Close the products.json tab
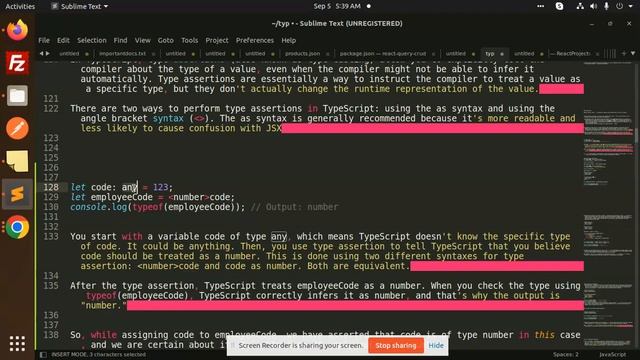This screenshot has width=640, height=360. (x=327, y=54)
